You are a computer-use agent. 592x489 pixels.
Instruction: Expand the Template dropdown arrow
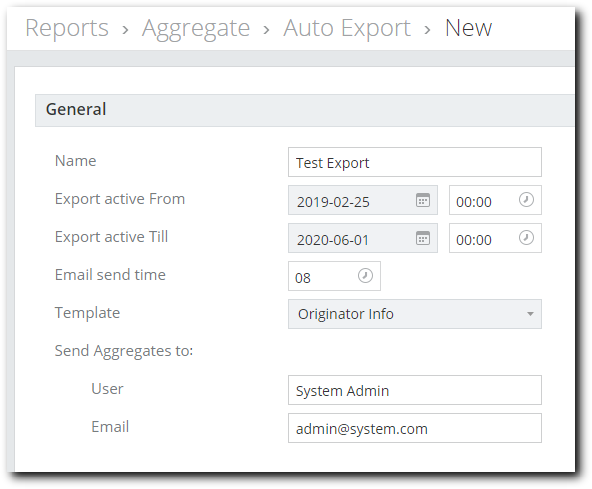pyautogui.click(x=530, y=314)
